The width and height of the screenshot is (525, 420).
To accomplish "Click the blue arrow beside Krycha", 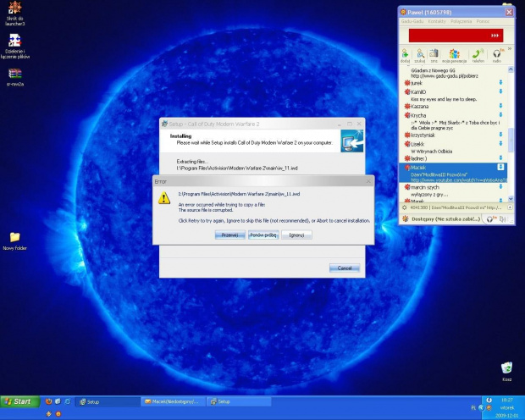I will tap(501, 114).
